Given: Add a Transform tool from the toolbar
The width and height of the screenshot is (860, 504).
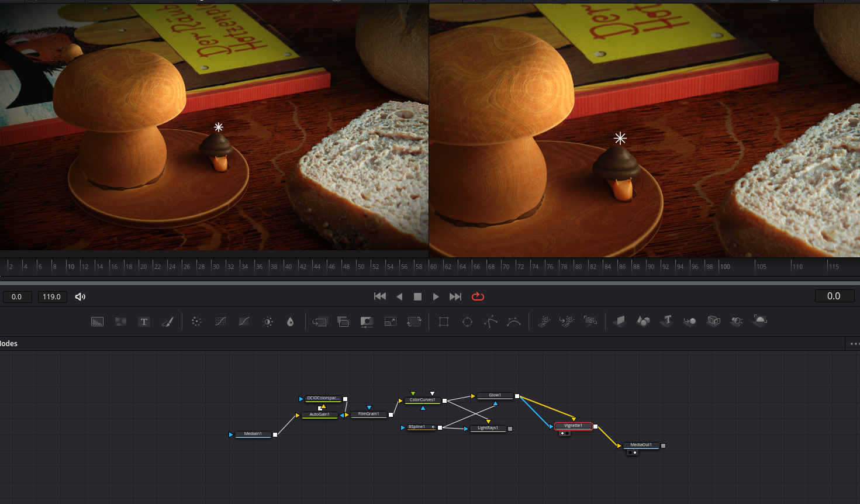Looking at the screenshot, I should pos(414,322).
